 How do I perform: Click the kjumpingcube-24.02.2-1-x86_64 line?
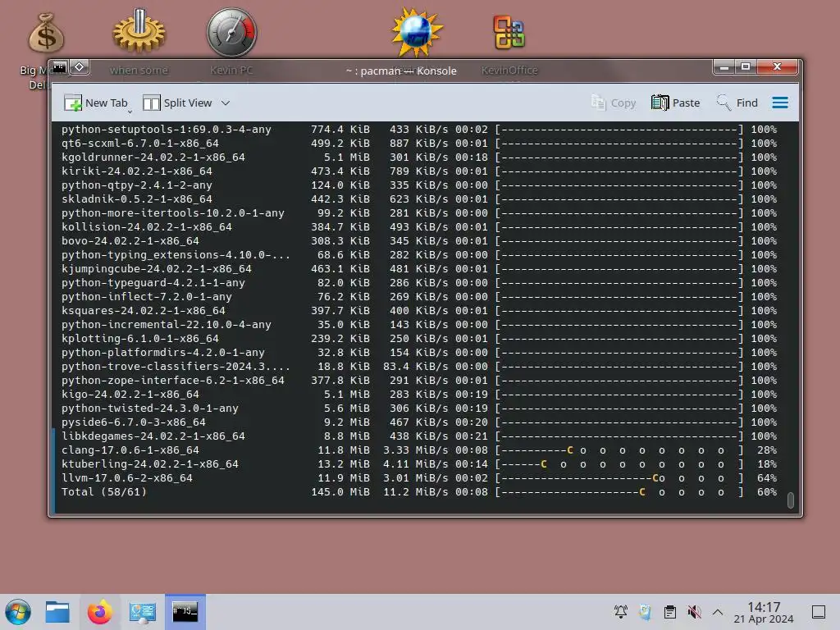(x=419, y=268)
